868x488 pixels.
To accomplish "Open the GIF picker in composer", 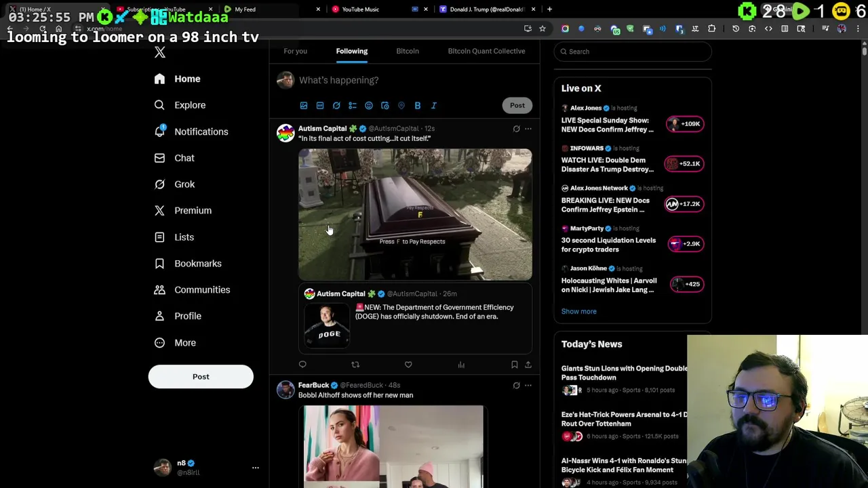I will (x=320, y=106).
